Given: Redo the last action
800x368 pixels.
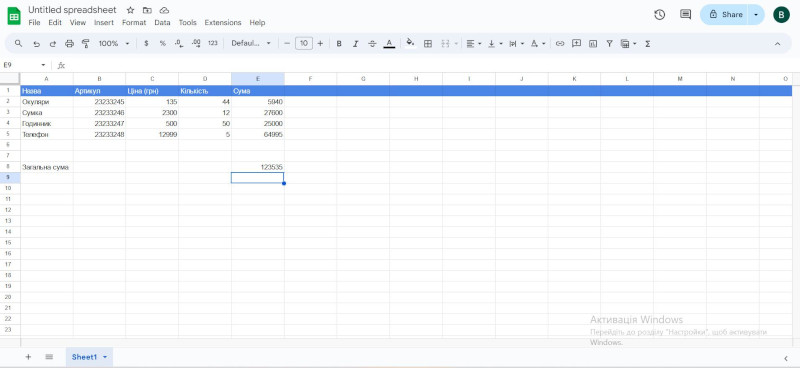Looking at the screenshot, I should [53, 44].
